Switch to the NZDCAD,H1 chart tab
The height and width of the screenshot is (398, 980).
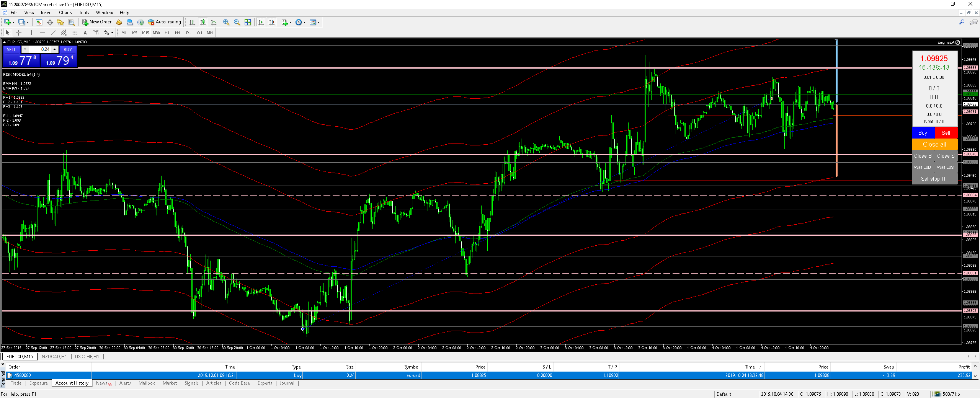pyautogui.click(x=54, y=357)
